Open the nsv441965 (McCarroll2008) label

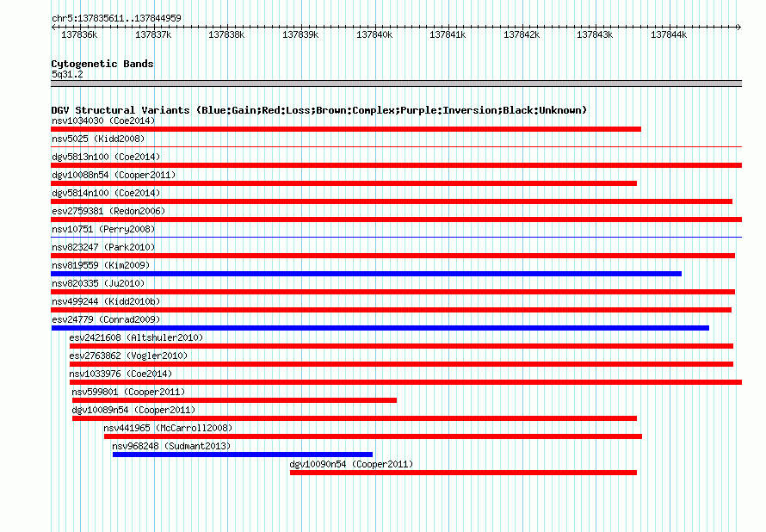tap(168, 428)
